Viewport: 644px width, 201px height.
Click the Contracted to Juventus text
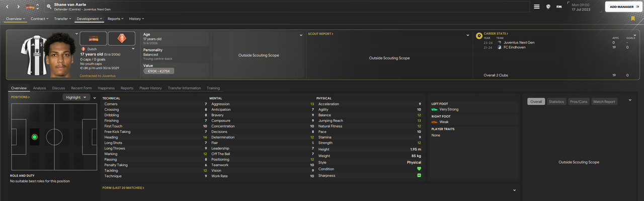click(x=98, y=76)
